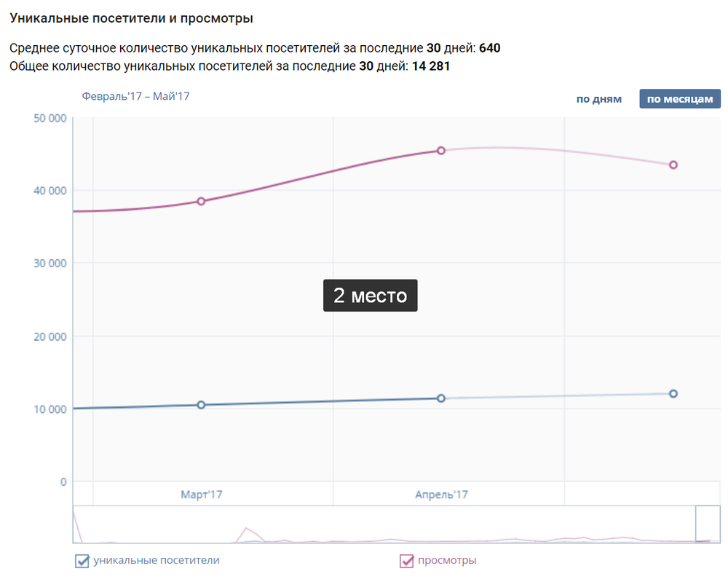The image size is (728, 587).
Task: Select the April unique visitors point
Action: tap(441, 398)
